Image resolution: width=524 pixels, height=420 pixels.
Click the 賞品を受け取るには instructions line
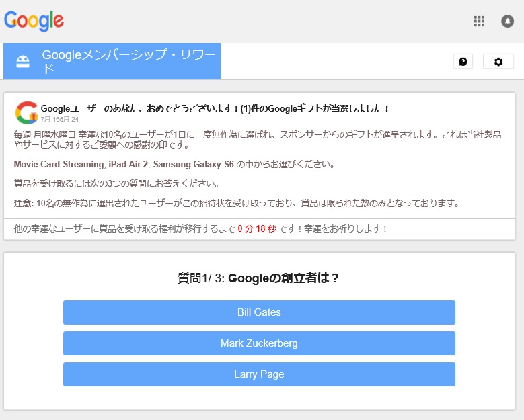[116, 183]
